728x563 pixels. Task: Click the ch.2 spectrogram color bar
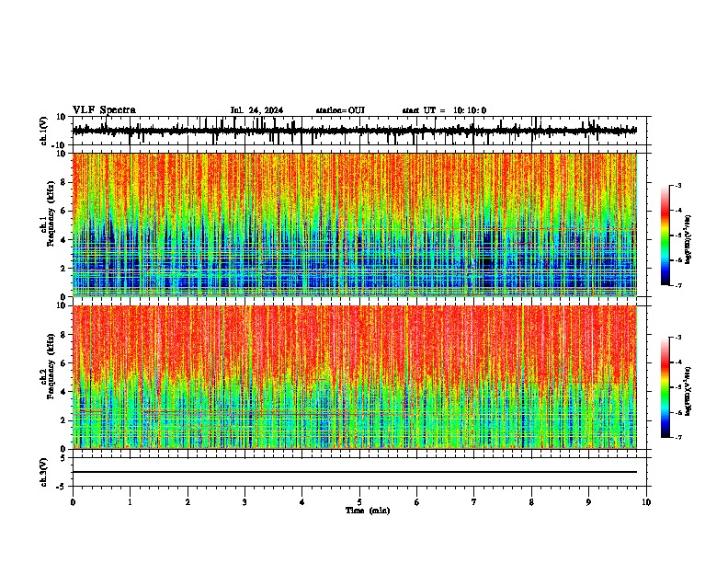(x=665, y=387)
